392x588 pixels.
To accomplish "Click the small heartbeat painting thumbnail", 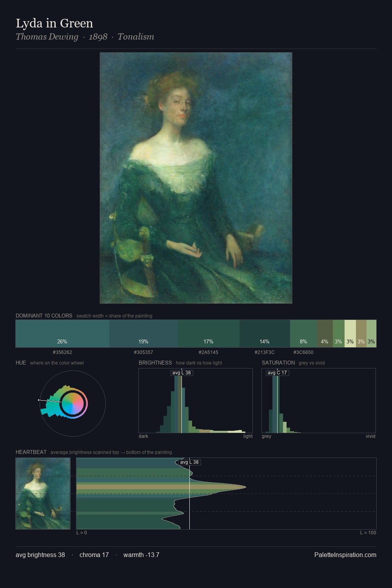I will pos(43,494).
